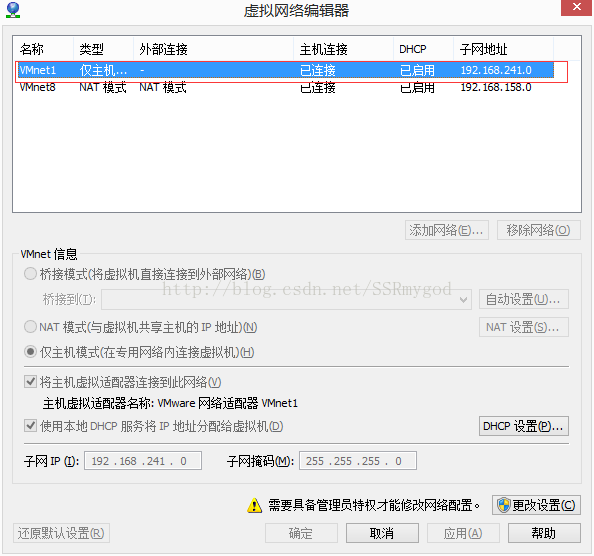Click the 子网 IP input field
594x556 pixels.
point(143,461)
